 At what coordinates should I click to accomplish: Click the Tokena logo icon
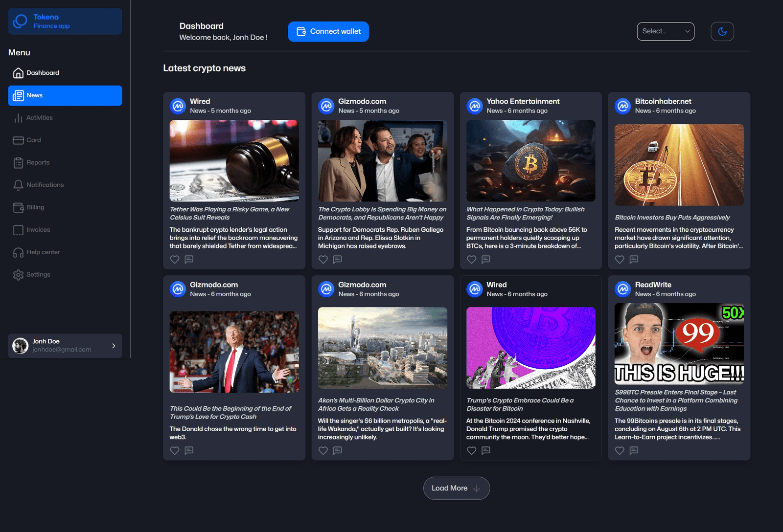click(x=20, y=21)
